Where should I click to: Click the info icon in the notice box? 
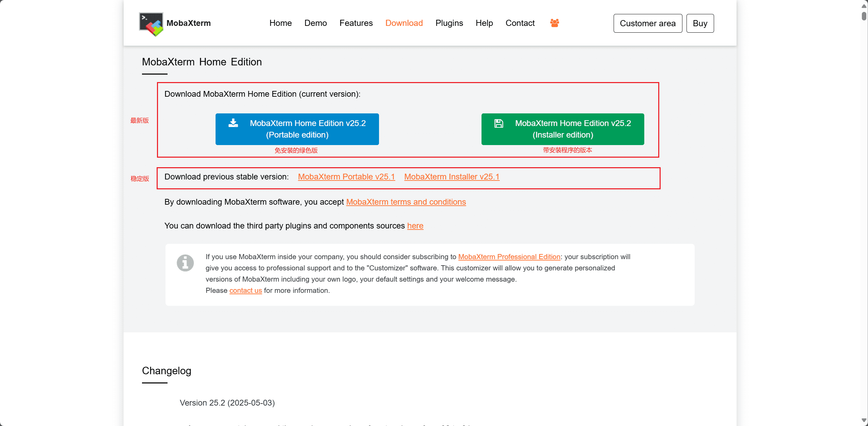coord(185,263)
